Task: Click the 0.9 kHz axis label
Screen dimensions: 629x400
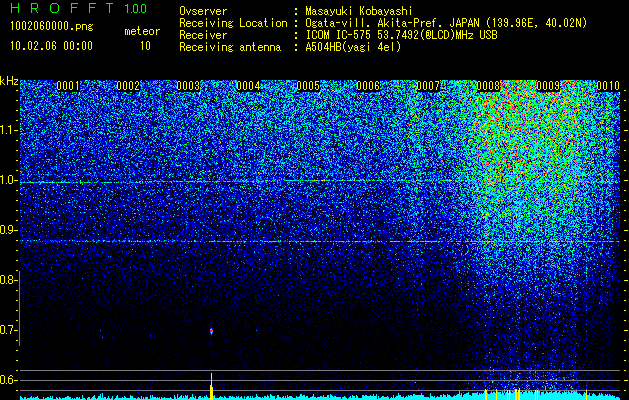Action: (x=7, y=230)
